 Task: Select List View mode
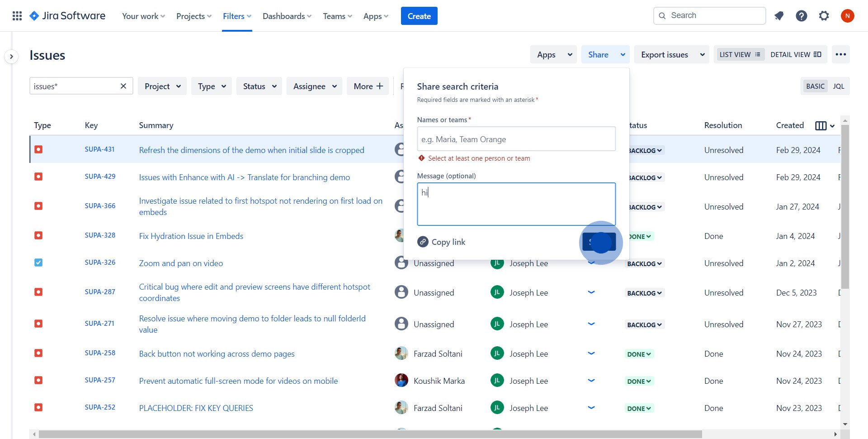pos(740,55)
